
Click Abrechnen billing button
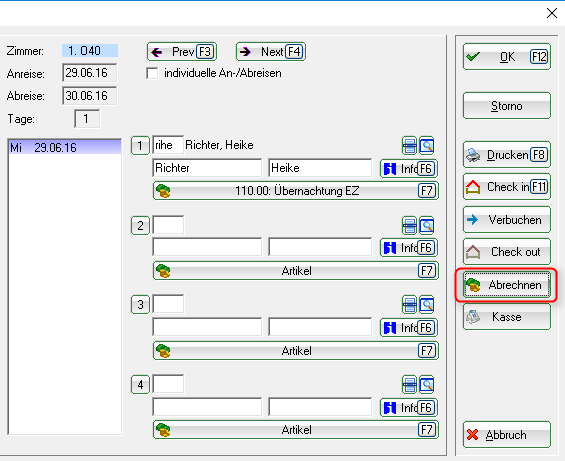507,285
